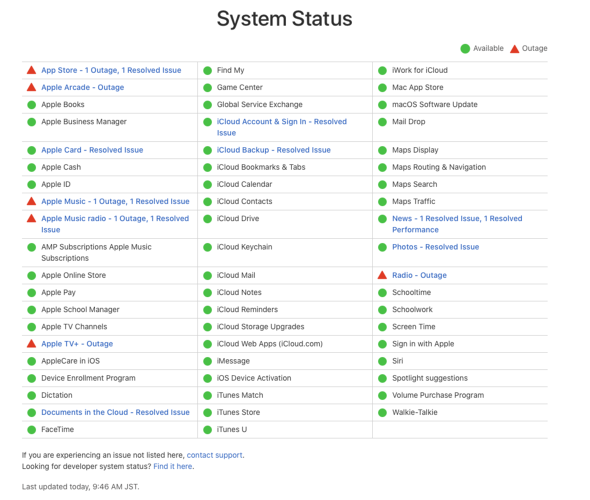The image size is (590, 500).
Task: Click the contact support link
Action: tap(214, 455)
